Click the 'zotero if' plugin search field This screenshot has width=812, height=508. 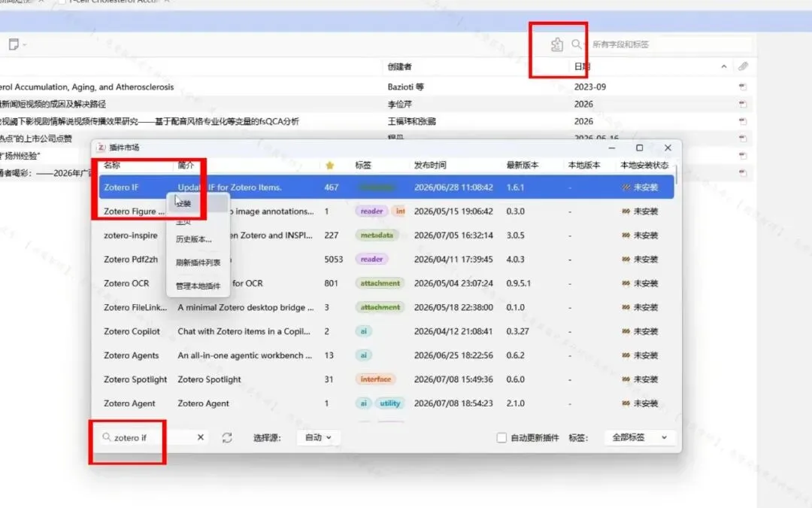point(154,437)
